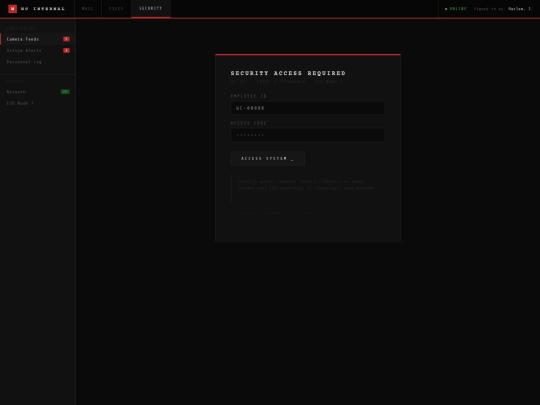The height and width of the screenshot is (405, 540).
Task: Open Active Alerts in the sidebar
Action: [38, 51]
